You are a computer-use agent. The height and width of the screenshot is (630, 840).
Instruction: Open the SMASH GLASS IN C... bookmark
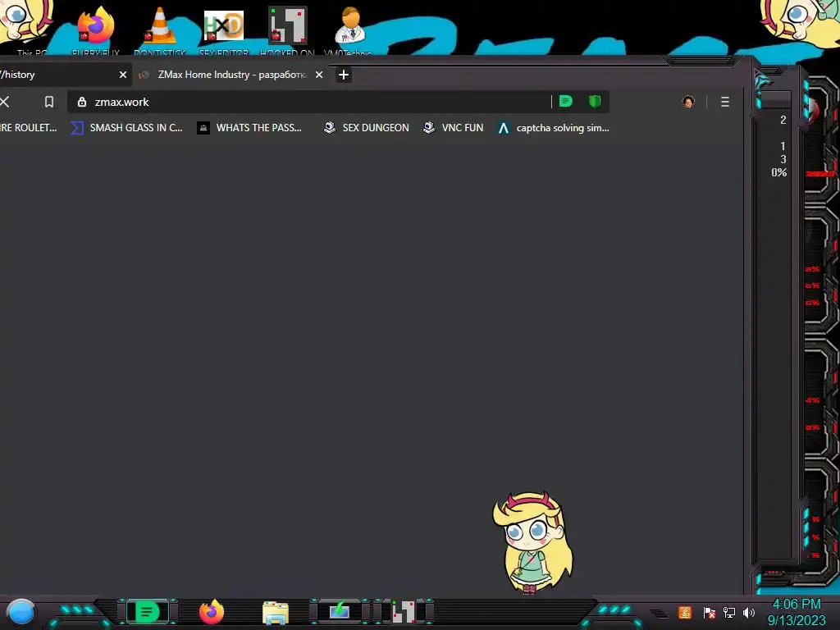(127, 127)
